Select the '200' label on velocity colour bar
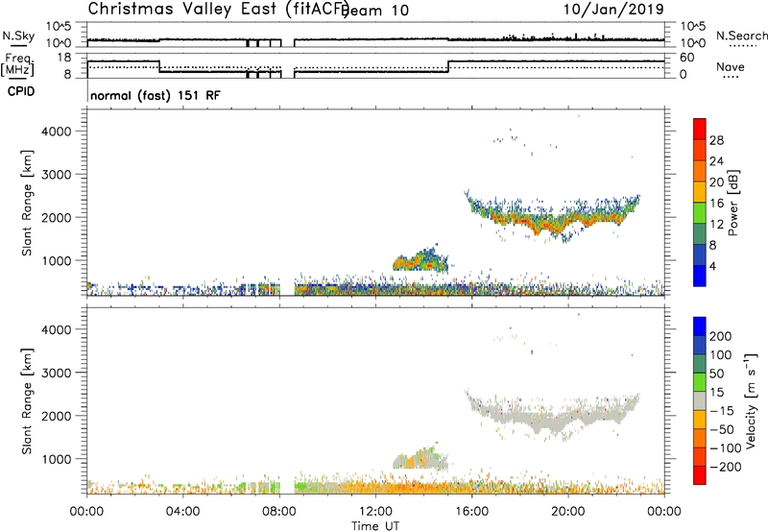Viewport: 768px width, 532px height. pyautogui.click(x=721, y=336)
